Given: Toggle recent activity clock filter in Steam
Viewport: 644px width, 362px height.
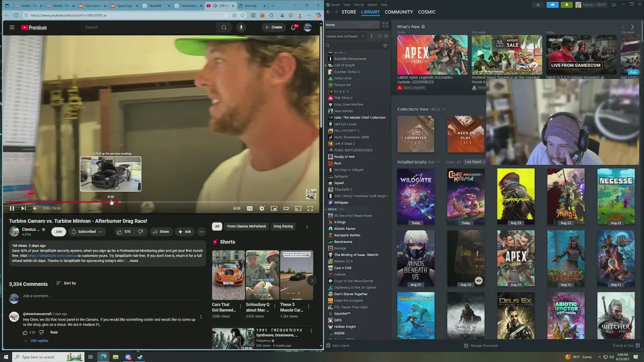Looking at the screenshot, I should point(379,36).
